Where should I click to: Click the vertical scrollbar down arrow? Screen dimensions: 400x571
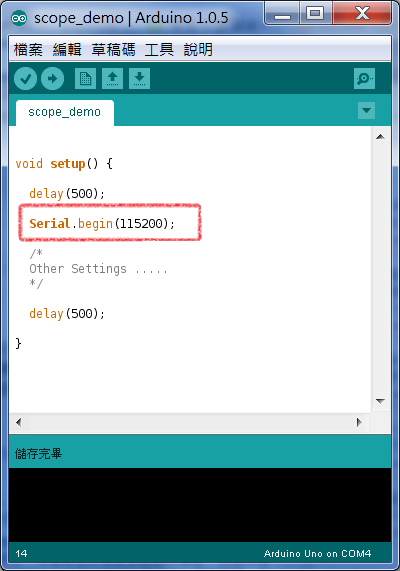(380, 401)
